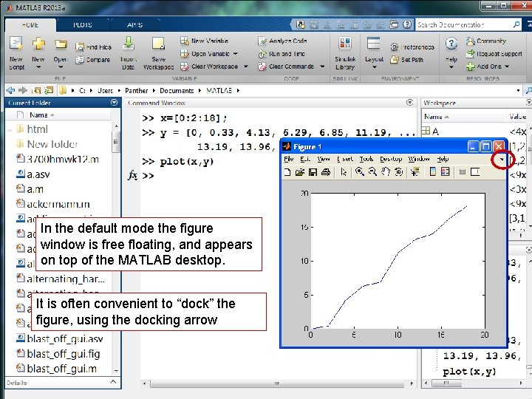
Task: Click Request Support
Action: [x=494, y=54]
